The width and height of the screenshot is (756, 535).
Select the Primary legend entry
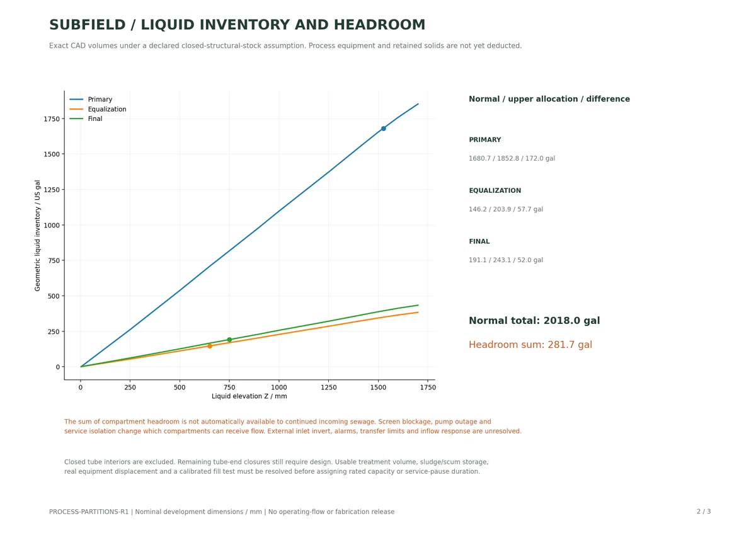[x=91, y=100]
